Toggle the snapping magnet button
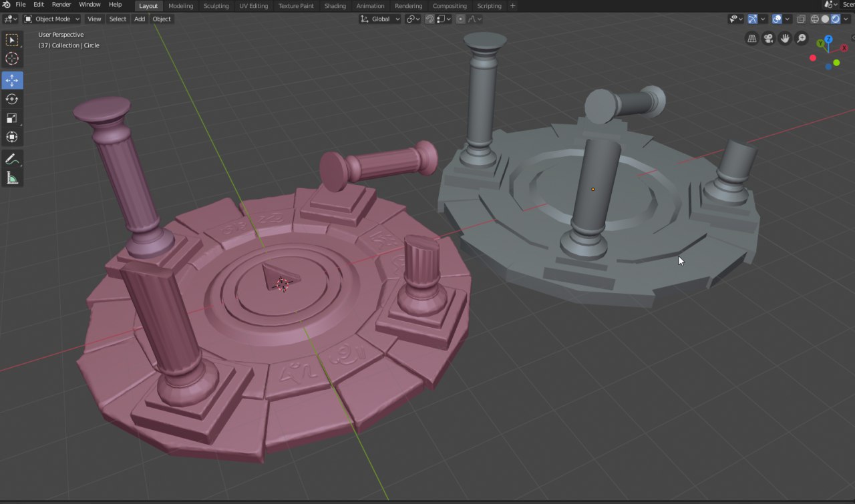This screenshot has width=855, height=504. tap(430, 19)
